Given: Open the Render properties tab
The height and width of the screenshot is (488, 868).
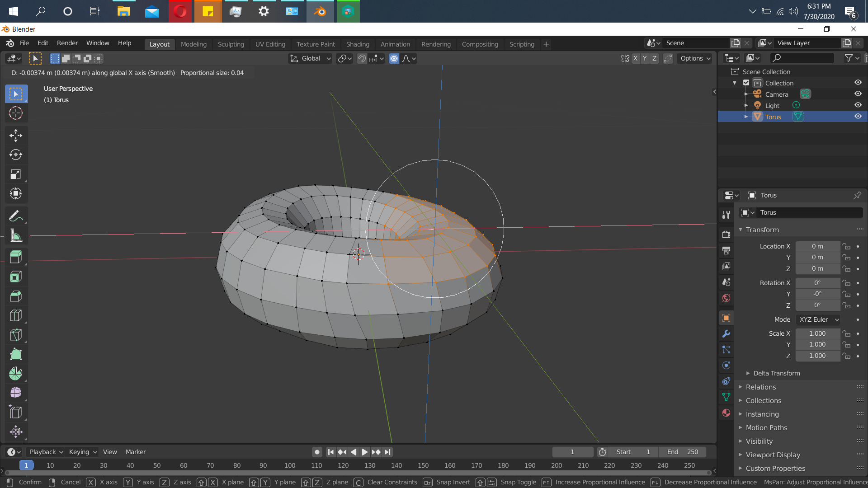Looking at the screenshot, I should click(726, 235).
